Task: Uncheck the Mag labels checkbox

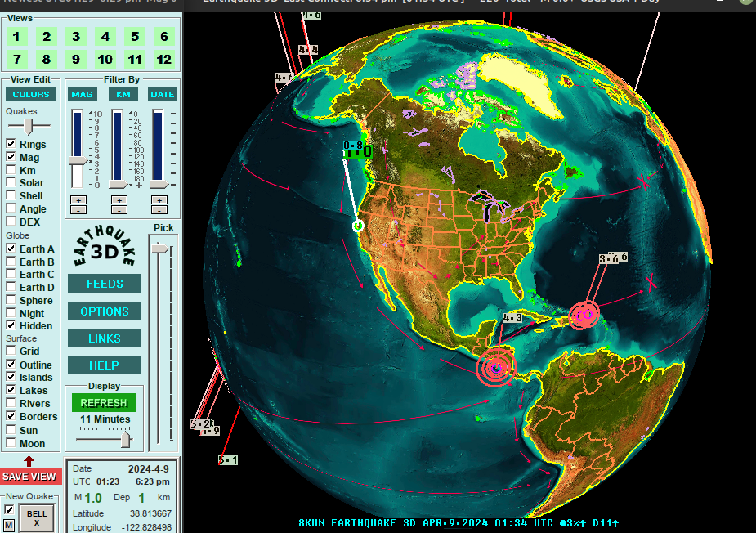Action: pos(11,157)
